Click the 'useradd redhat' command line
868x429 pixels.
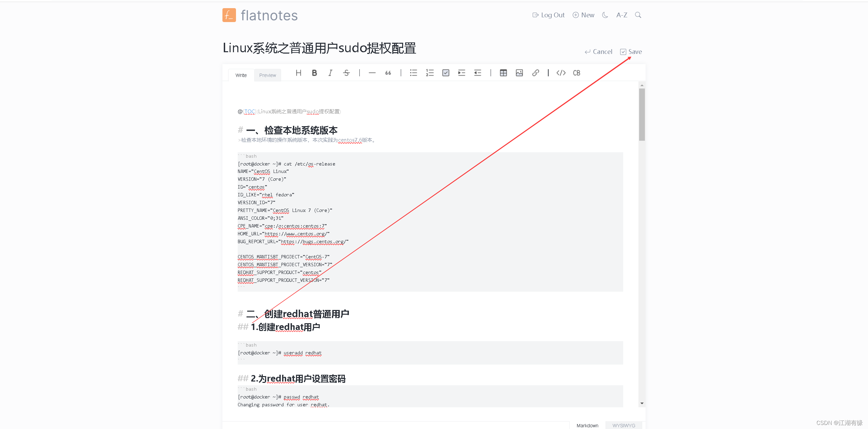[279, 353]
